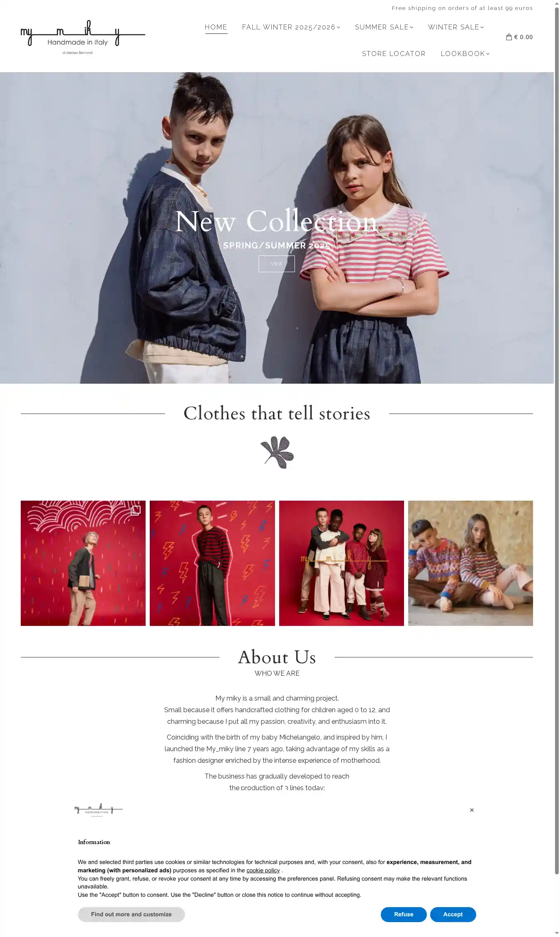Open the Lookbook dropdown menu
The width and height of the screenshot is (560, 937).
(465, 54)
